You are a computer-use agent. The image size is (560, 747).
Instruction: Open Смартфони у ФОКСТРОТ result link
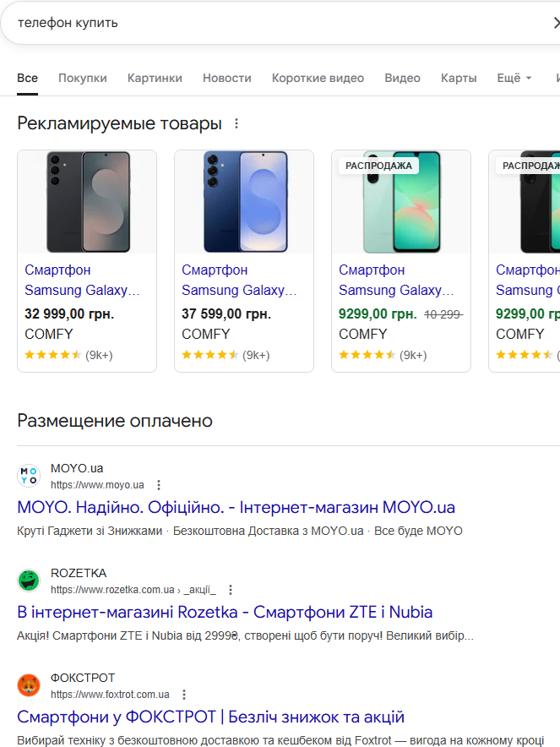[210, 717]
